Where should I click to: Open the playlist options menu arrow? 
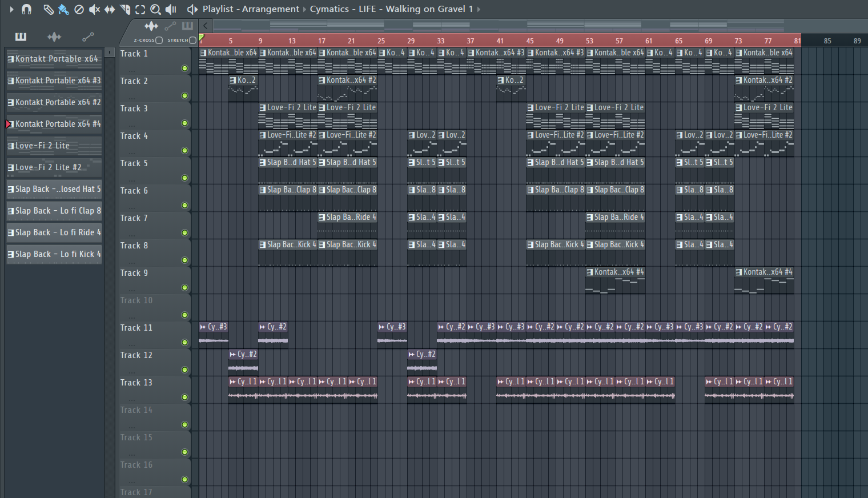(x=11, y=9)
